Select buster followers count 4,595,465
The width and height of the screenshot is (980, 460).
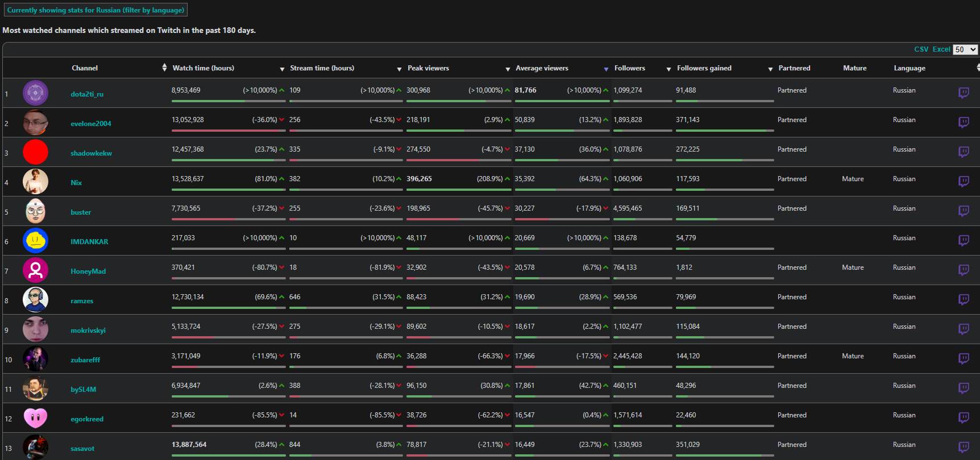click(x=628, y=208)
